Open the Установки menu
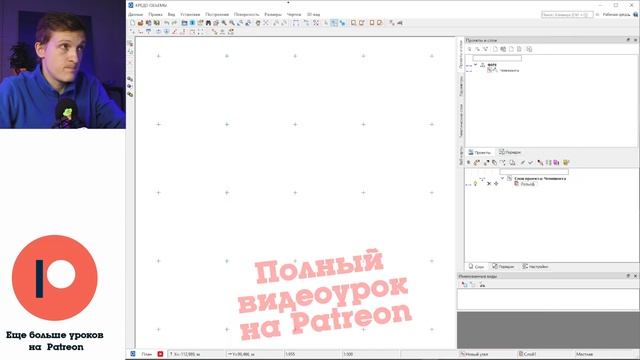Screen dimensions: 640x360 coord(190,14)
